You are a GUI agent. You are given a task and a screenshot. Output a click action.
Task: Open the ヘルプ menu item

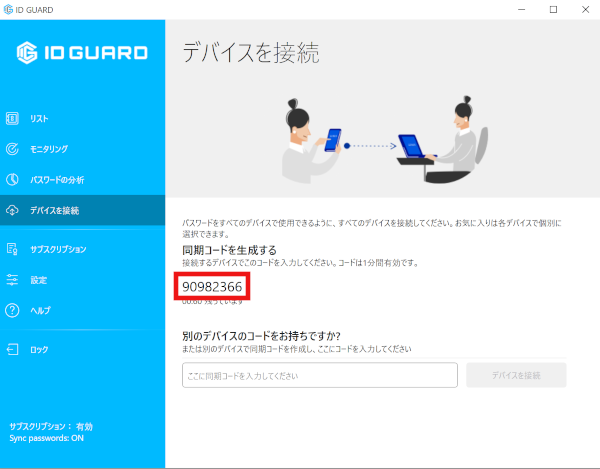pyautogui.click(x=82, y=310)
